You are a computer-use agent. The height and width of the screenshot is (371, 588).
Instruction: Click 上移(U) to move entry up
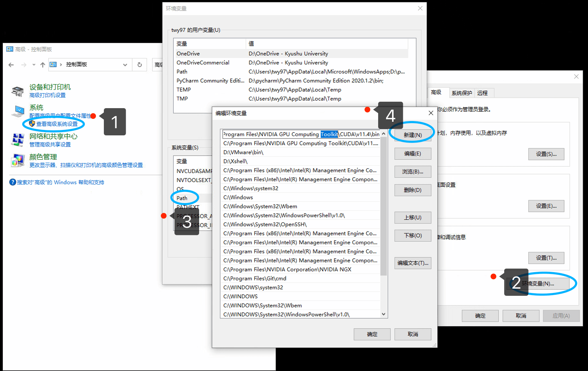click(413, 217)
